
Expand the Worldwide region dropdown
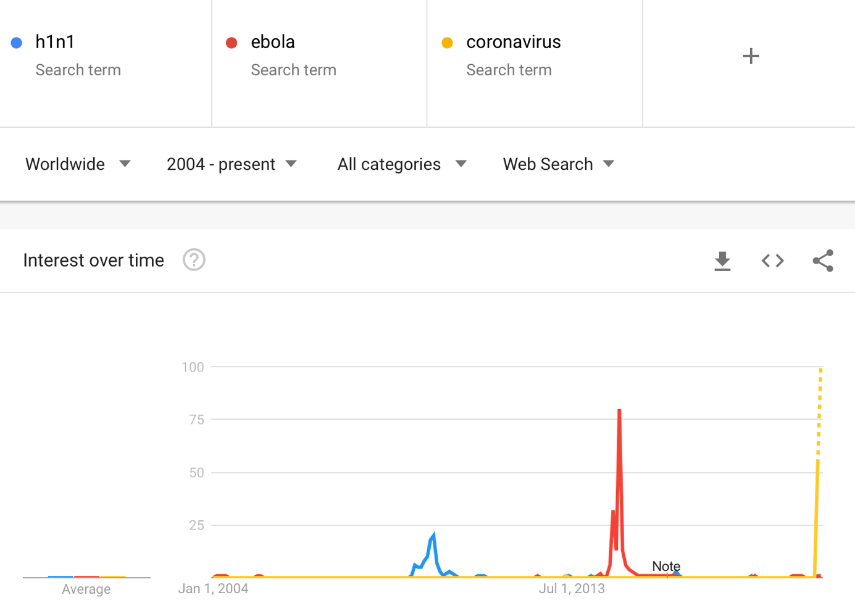pos(78,164)
